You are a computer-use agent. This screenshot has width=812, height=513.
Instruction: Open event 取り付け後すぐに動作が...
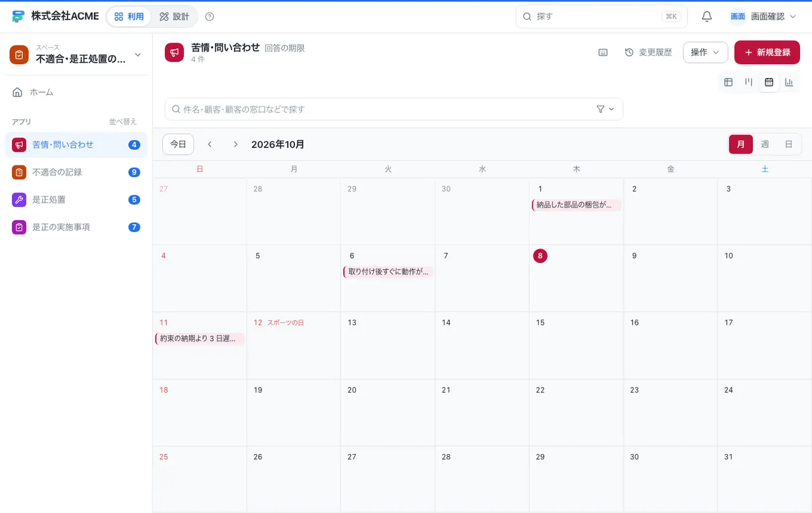click(388, 272)
